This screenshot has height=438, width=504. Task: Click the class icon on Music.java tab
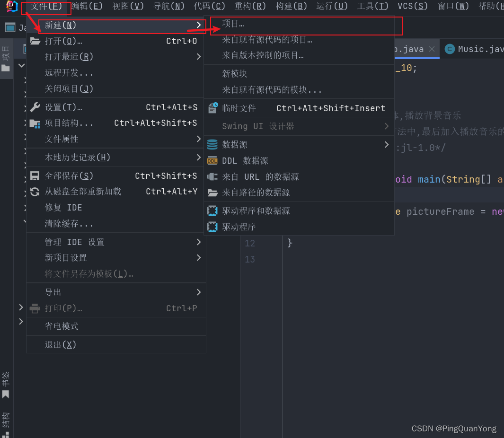tap(450, 49)
